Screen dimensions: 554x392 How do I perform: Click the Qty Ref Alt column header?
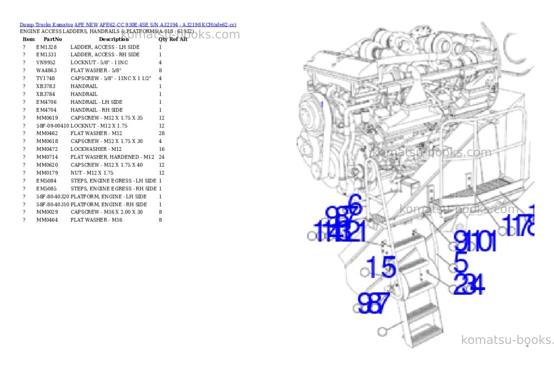coord(173,39)
